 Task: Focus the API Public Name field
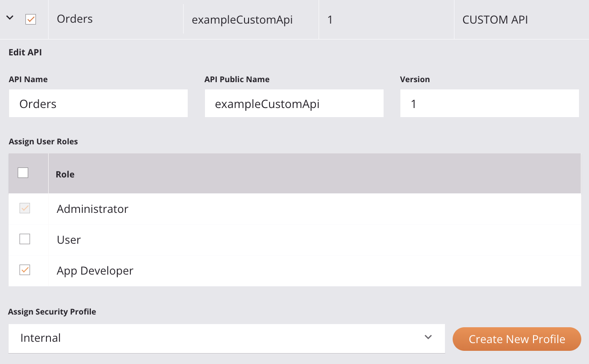294,103
